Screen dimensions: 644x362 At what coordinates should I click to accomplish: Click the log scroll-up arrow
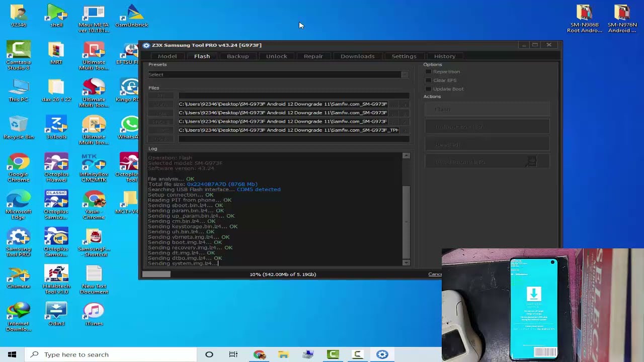click(x=407, y=156)
